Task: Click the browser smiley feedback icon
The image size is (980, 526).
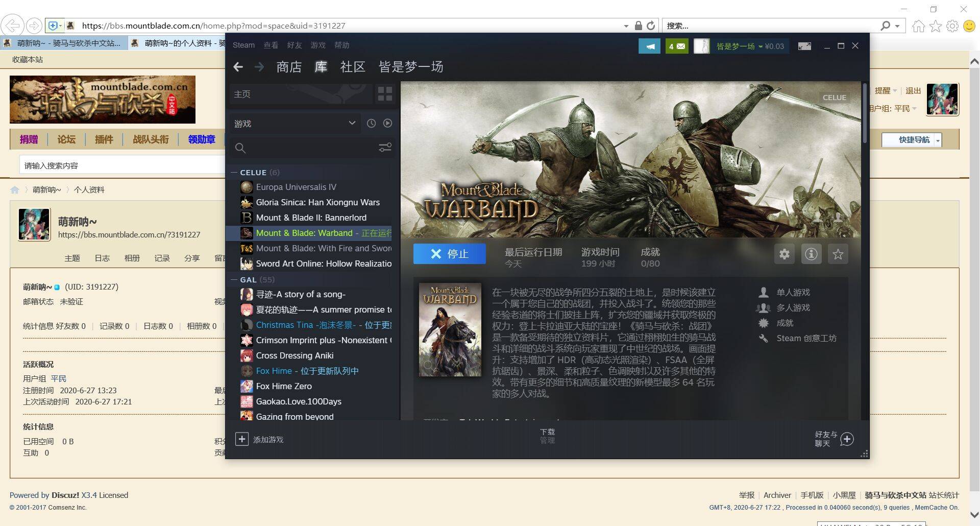Action: point(969,26)
